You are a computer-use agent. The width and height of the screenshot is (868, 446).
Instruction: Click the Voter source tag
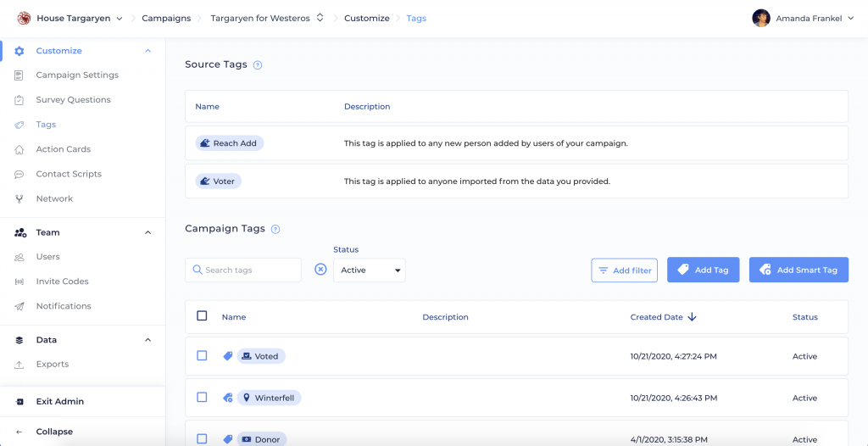point(219,181)
